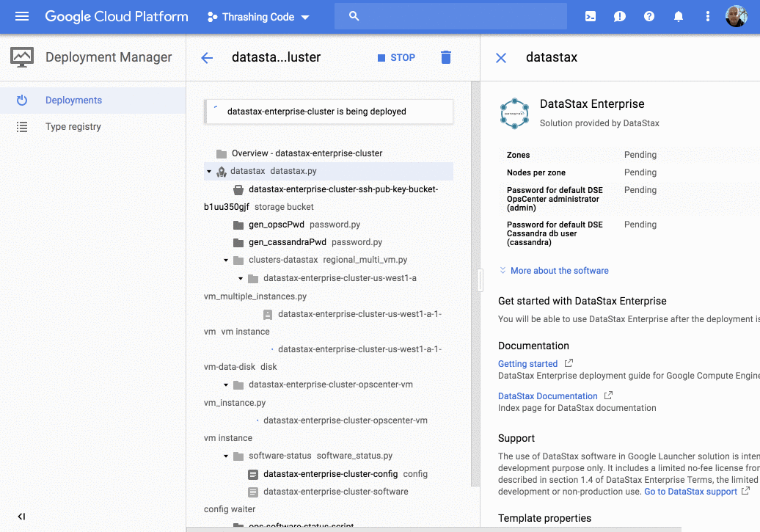Click the Type registry list icon
The height and width of the screenshot is (532, 760).
point(22,127)
